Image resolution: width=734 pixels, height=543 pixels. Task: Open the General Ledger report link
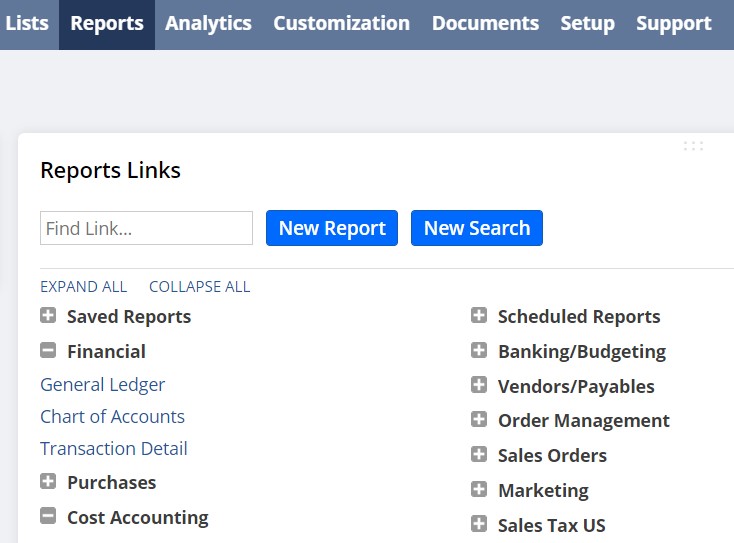pyautogui.click(x=103, y=384)
